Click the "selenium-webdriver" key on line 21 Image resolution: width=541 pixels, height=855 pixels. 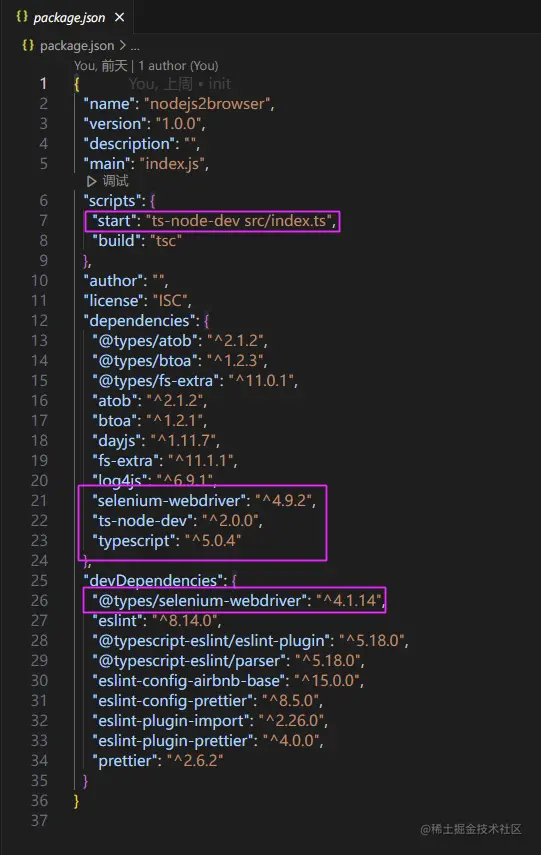[169, 501]
